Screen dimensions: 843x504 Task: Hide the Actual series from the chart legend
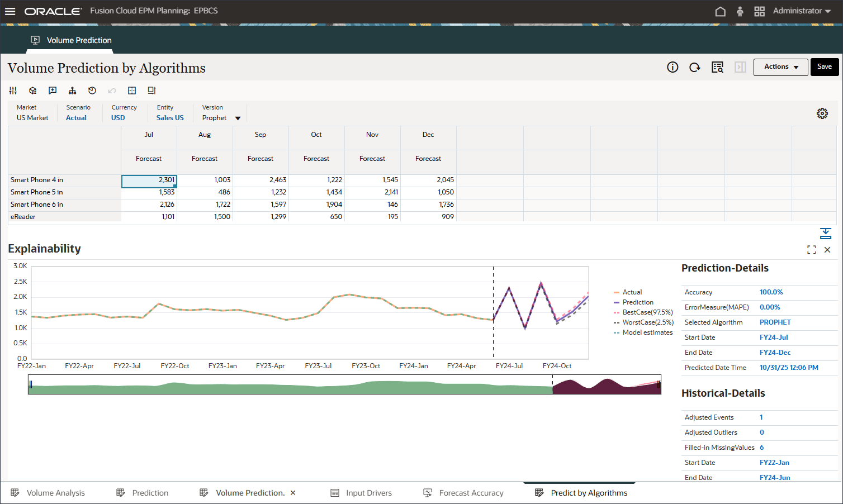click(631, 292)
